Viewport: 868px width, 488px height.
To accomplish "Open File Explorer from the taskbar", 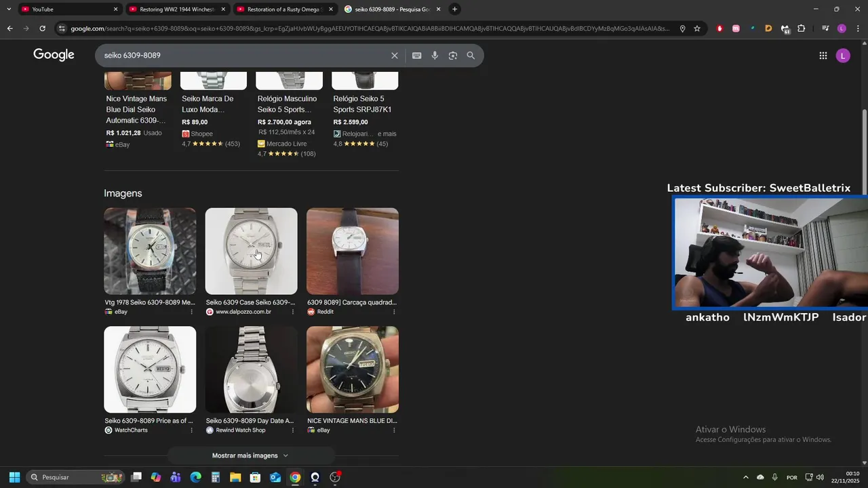I will [x=235, y=477].
